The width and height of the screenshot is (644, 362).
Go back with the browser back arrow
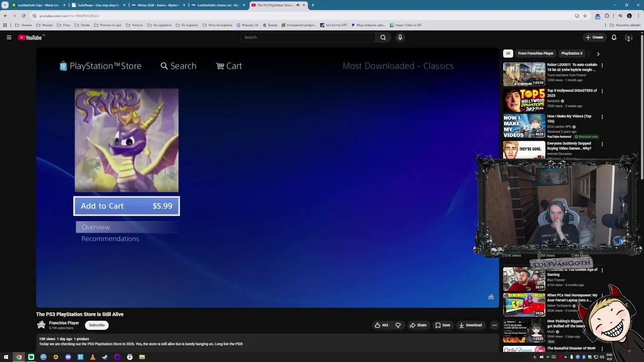(6, 16)
